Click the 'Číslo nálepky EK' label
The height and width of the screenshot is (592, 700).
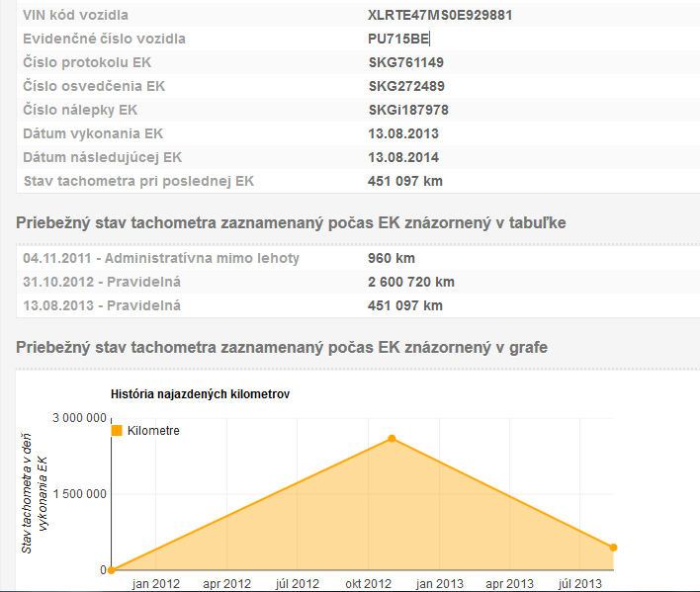80,110
